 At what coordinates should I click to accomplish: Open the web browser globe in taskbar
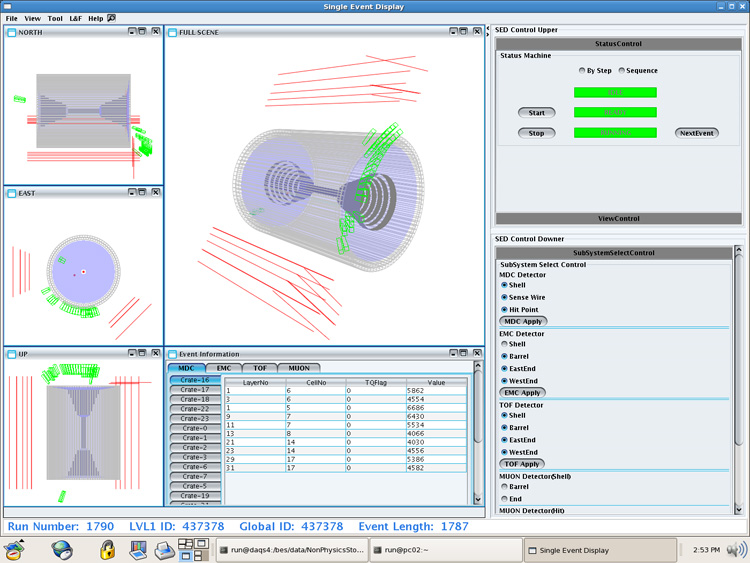(x=62, y=549)
